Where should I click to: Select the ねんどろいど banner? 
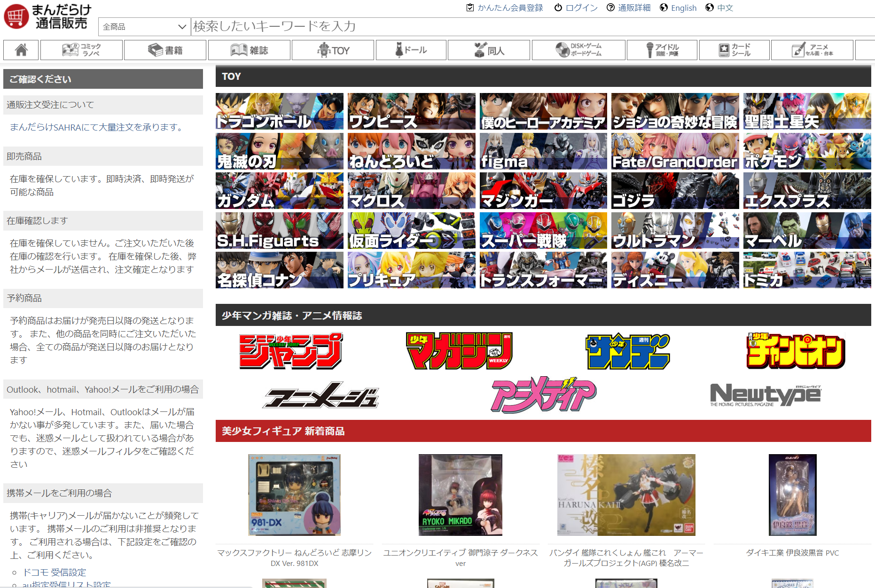click(412, 151)
